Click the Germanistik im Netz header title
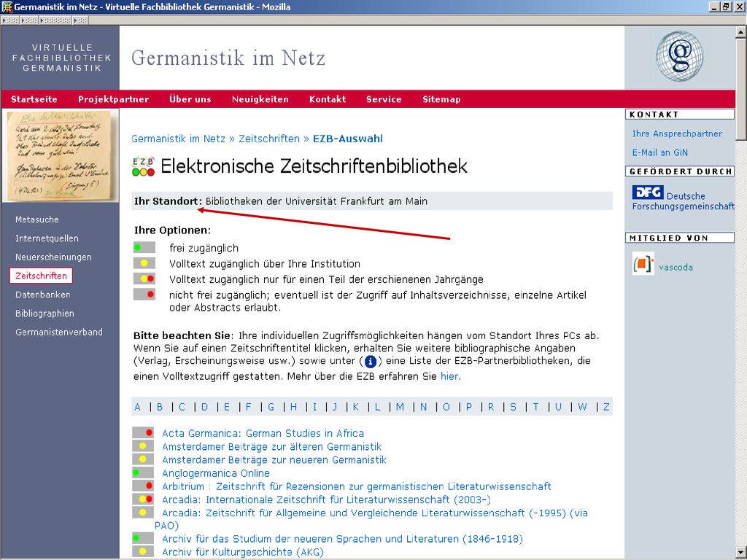 228,58
